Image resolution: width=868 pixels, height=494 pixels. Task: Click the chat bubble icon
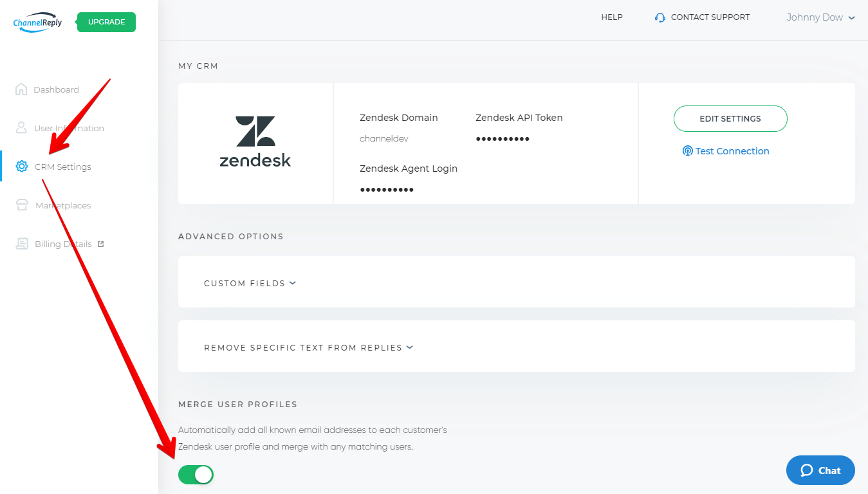click(806, 470)
